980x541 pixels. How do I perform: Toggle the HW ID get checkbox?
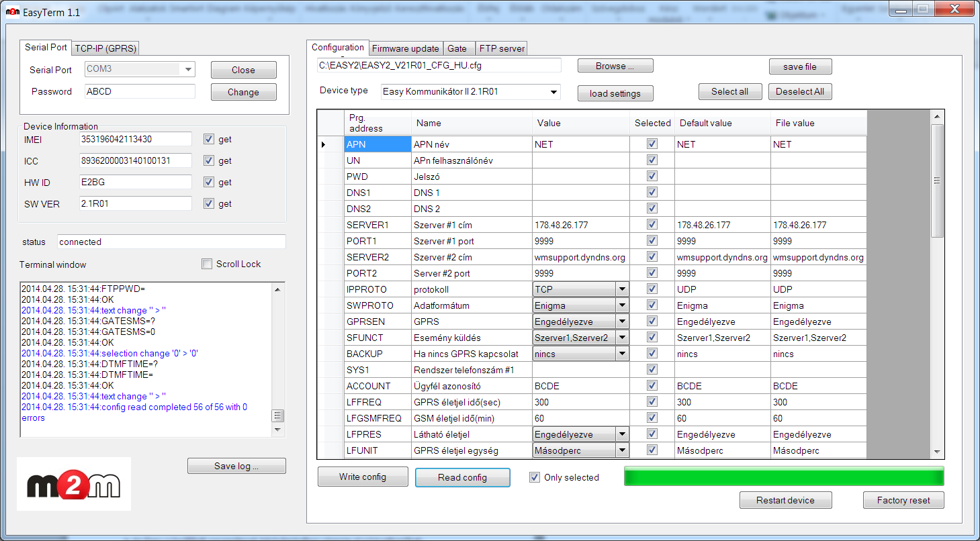[209, 183]
